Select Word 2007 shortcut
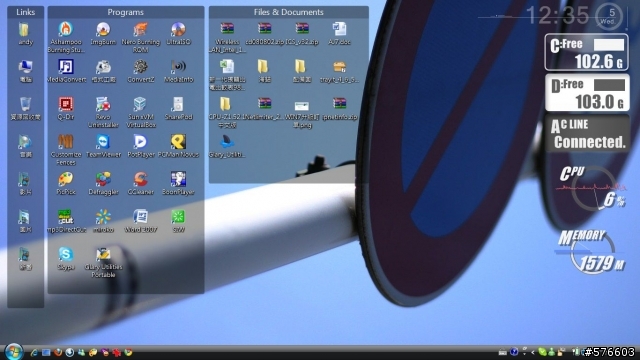Image resolution: width=640 pixels, height=360 pixels. [x=140, y=221]
